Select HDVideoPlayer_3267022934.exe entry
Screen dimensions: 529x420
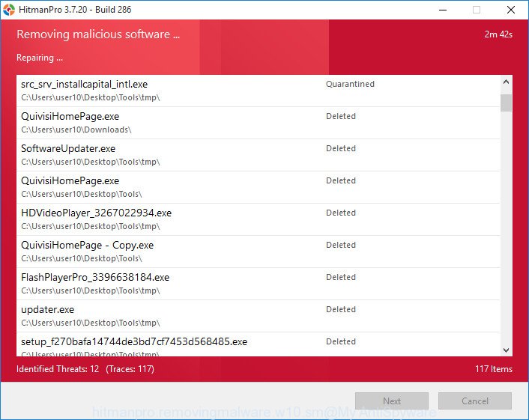pyautogui.click(x=258, y=219)
